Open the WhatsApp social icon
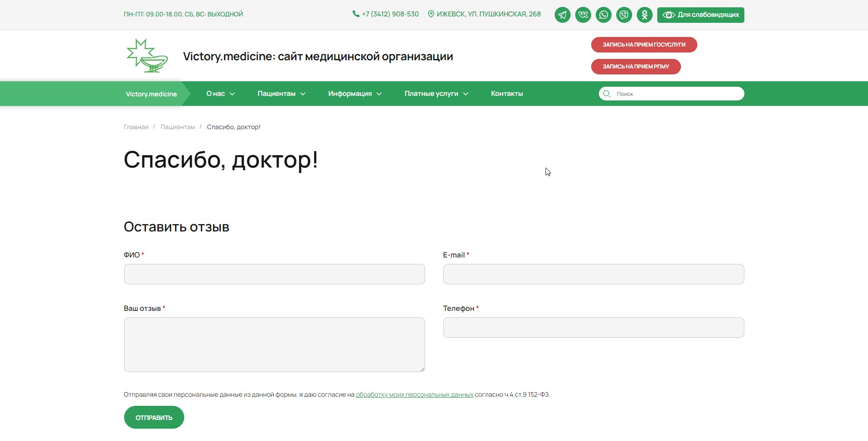 click(x=603, y=15)
